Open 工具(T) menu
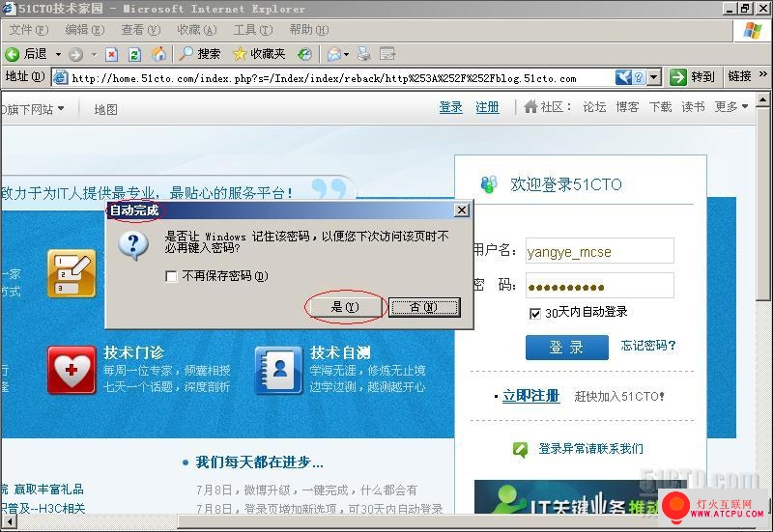 click(253, 30)
